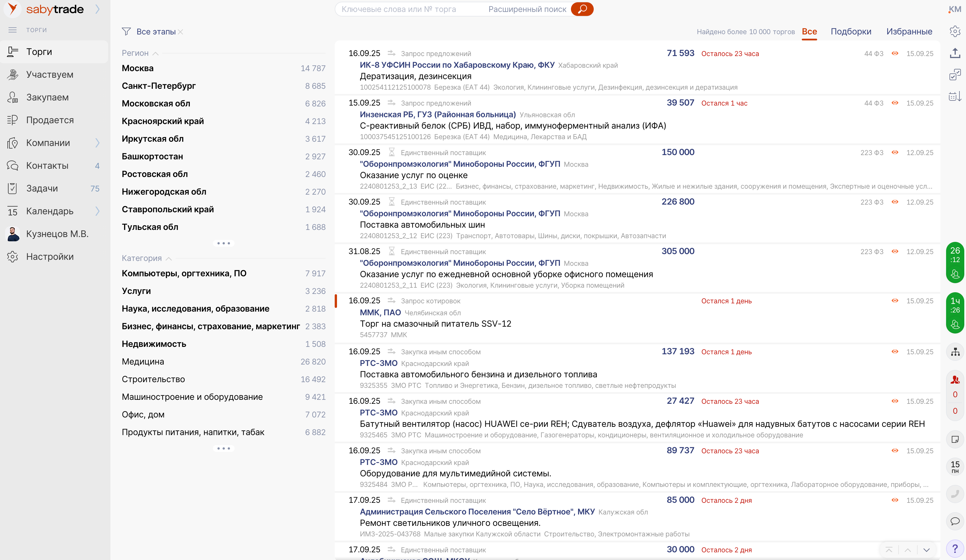Collapse the Регион filter section
The height and width of the screenshot is (560, 966).
(x=155, y=53)
